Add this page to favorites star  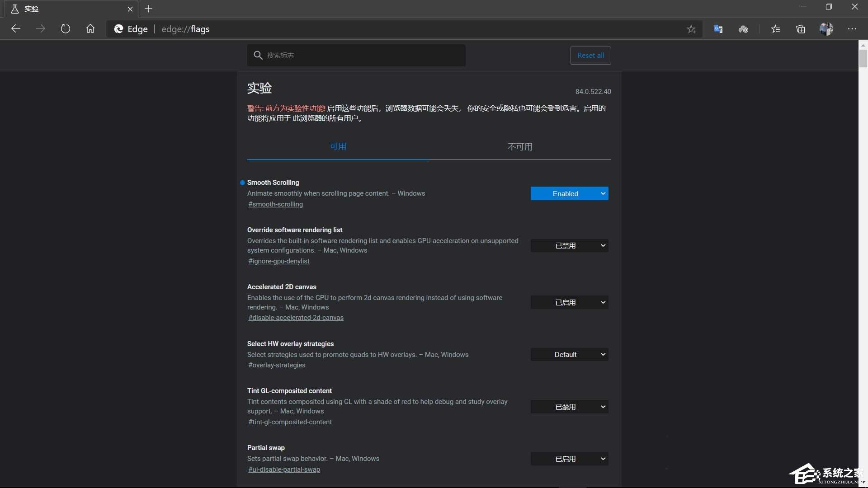click(x=691, y=29)
